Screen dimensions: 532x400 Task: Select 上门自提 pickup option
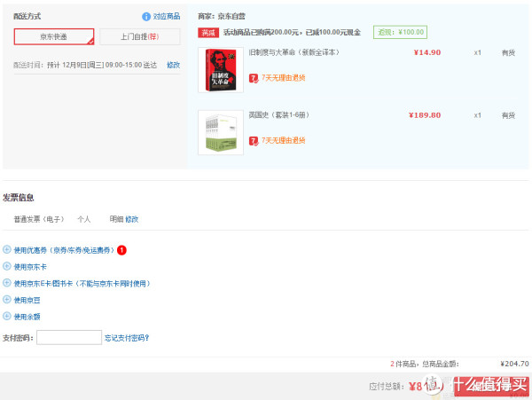[140, 36]
